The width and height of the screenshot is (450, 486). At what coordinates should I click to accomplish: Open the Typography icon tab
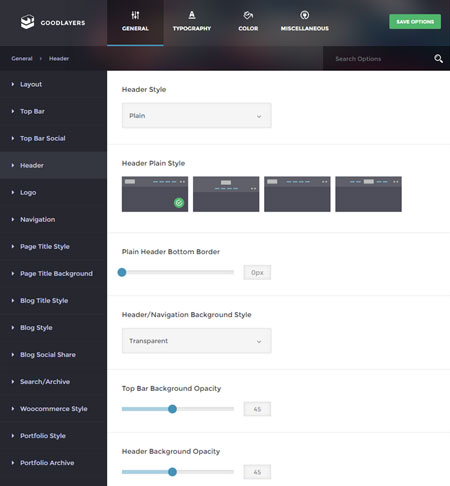(192, 15)
